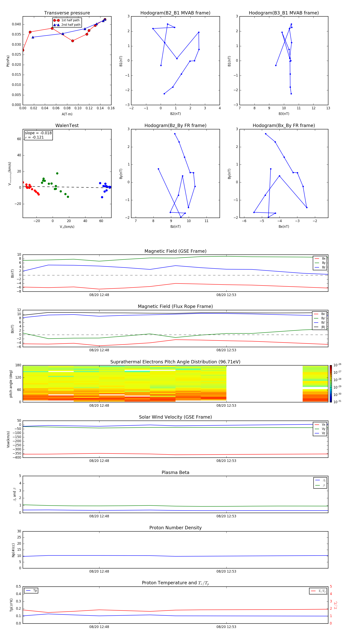Click the Tp legend box in temperature plot
Image resolution: width=351 pixels, height=644 pixels.
tap(31, 591)
